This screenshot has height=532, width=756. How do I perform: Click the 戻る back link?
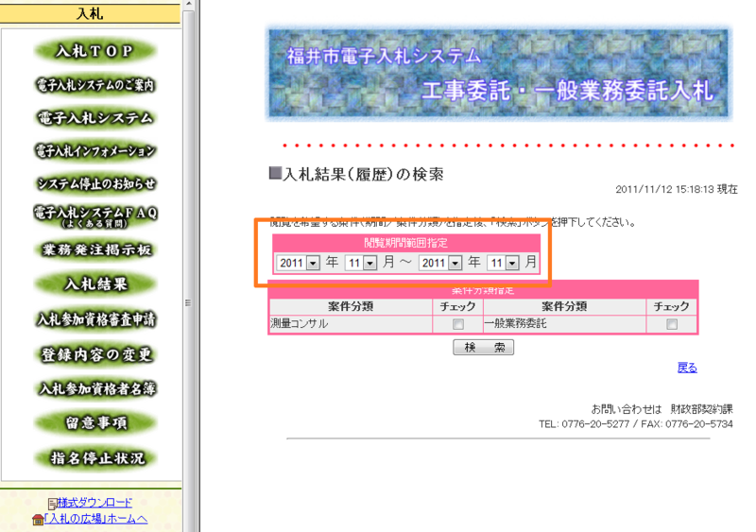687,368
